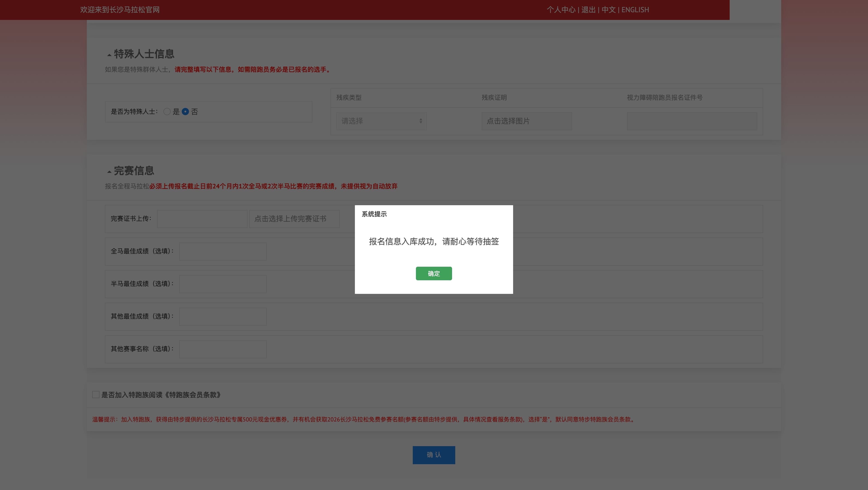Collapse the 完赛信息 section triangle
The image size is (868, 490).
click(109, 172)
